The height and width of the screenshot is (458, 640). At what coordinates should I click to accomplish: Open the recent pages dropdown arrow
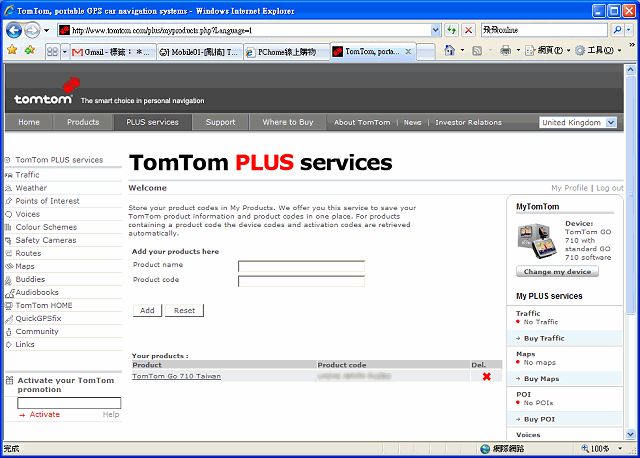point(47,30)
